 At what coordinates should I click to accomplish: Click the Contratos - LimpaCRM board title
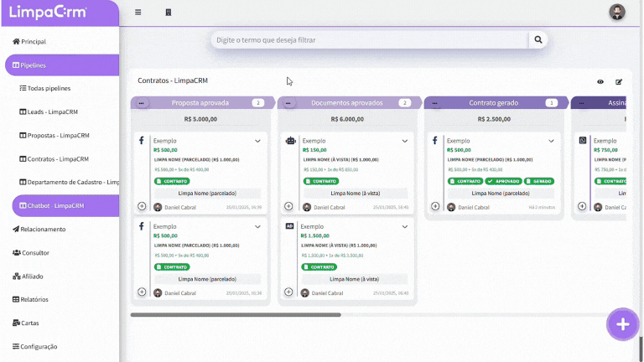[x=173, y=80]
